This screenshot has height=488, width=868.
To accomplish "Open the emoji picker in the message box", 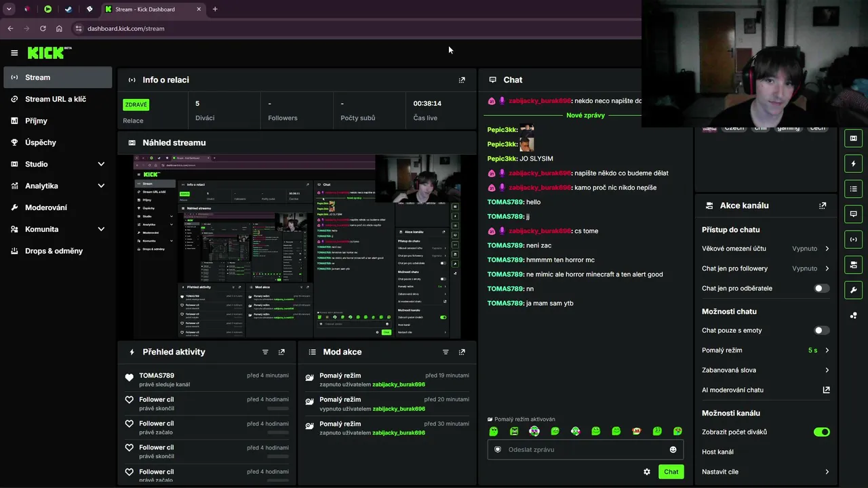I will point(673,449).
